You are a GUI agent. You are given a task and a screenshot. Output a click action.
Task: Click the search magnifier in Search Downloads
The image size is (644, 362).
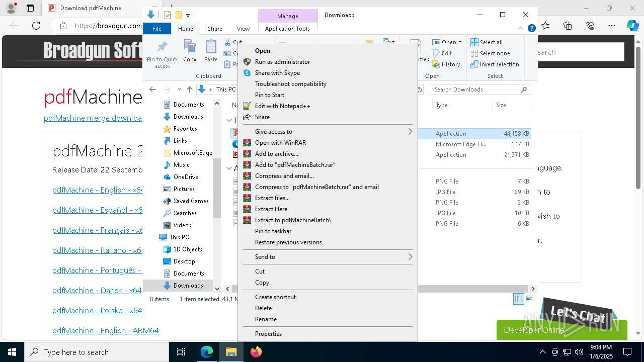(524, 89)
